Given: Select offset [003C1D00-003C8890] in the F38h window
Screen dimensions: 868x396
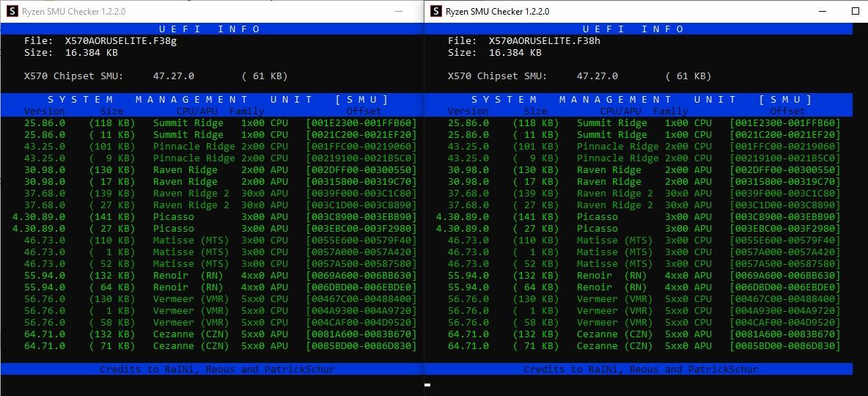Looking at the screenshot, I should point(785,205).
